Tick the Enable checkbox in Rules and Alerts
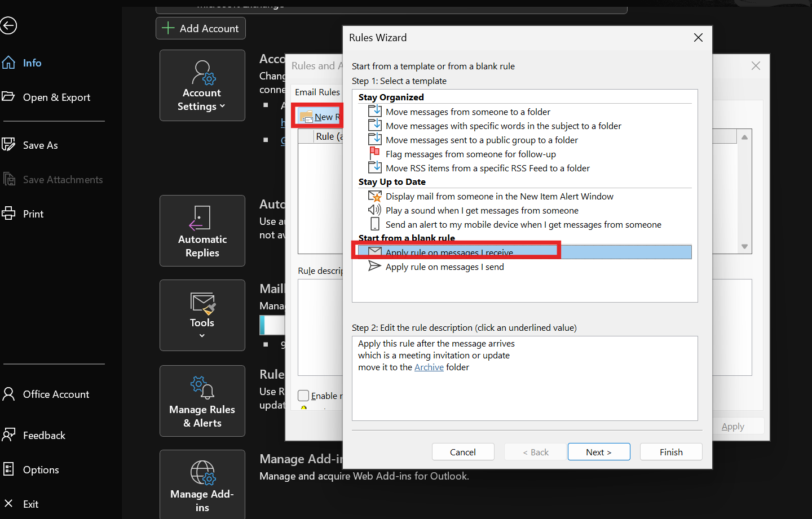 click(304, 396)
